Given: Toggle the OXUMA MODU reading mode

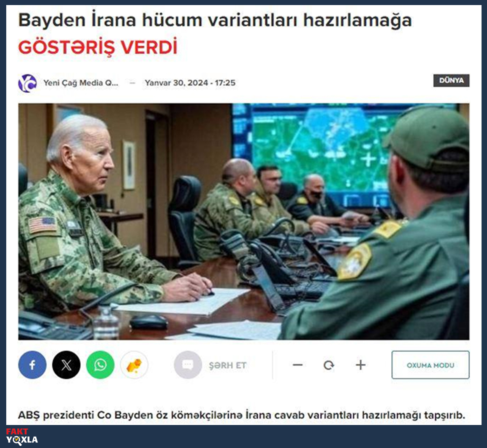Looking at the screenshot, I should click(430, 365).
